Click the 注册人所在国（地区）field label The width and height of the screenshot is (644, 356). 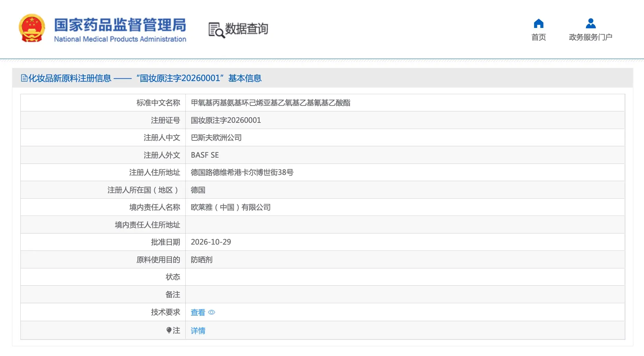pos(144,190)
